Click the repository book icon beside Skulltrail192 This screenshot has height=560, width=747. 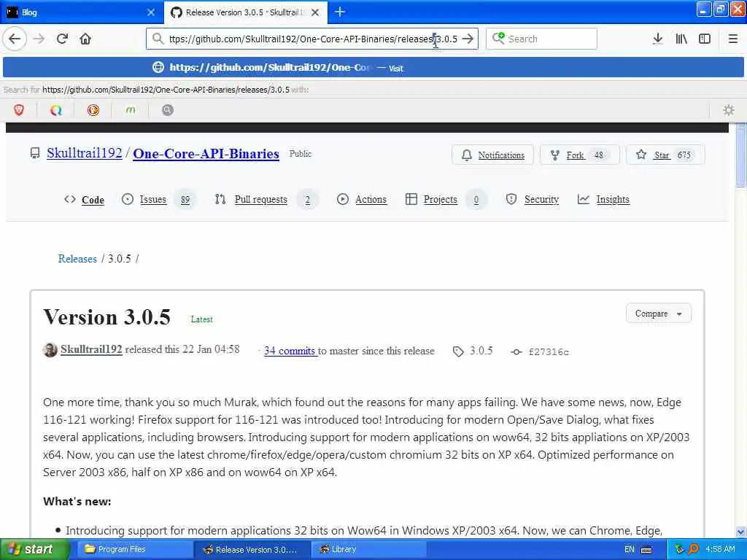tap(35, 153)
